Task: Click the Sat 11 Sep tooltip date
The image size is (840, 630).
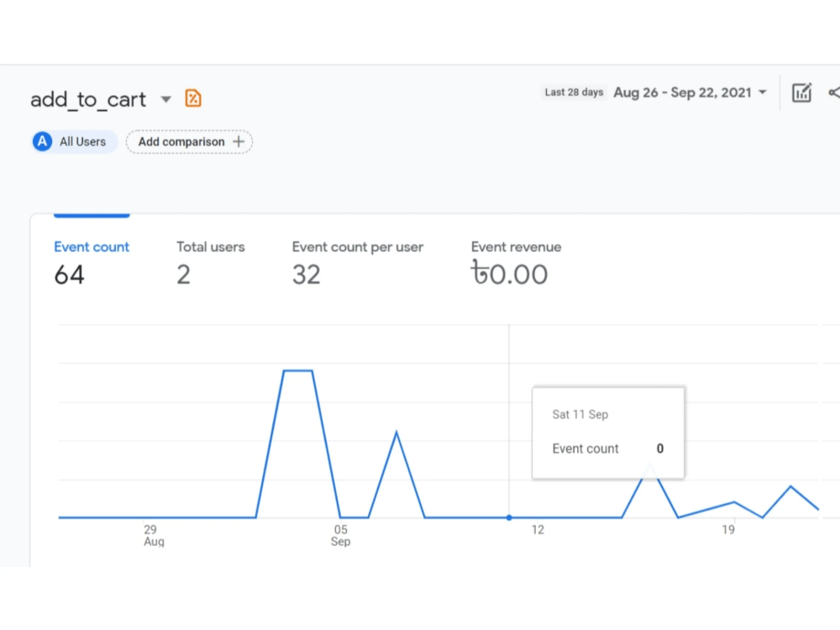Action: tap(580, 415)
